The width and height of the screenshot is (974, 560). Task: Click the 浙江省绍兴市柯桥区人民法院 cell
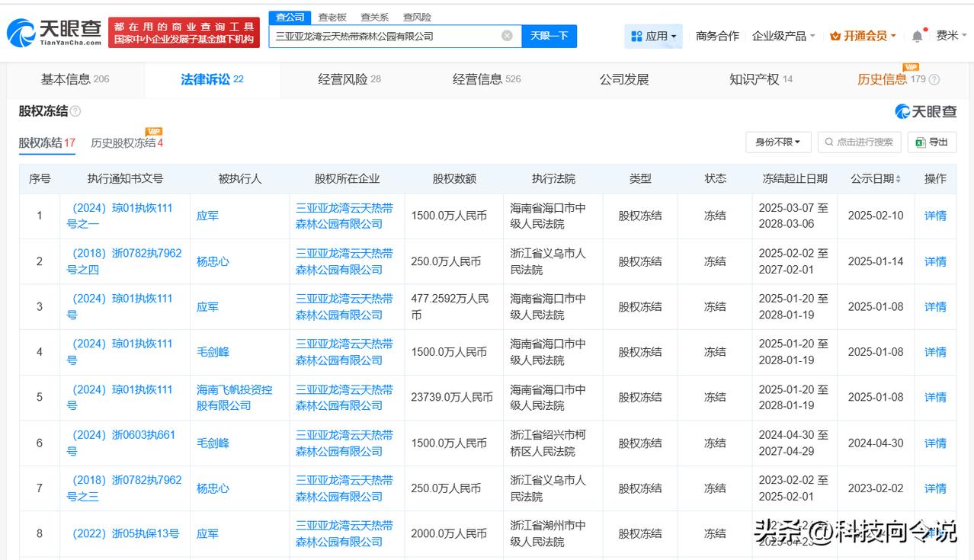pyautogui.click(x=548, y=443)
